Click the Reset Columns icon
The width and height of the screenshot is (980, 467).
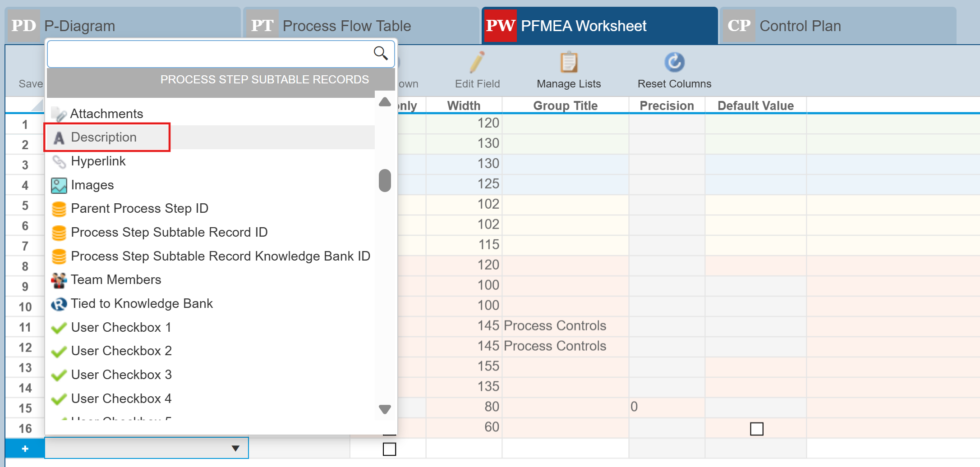click(x=674, y=63)
